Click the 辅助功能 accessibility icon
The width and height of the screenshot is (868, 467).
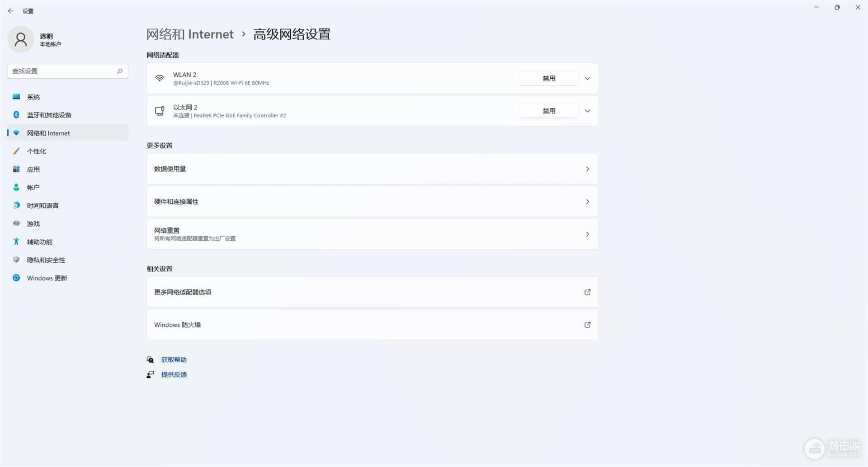(16, 242)
